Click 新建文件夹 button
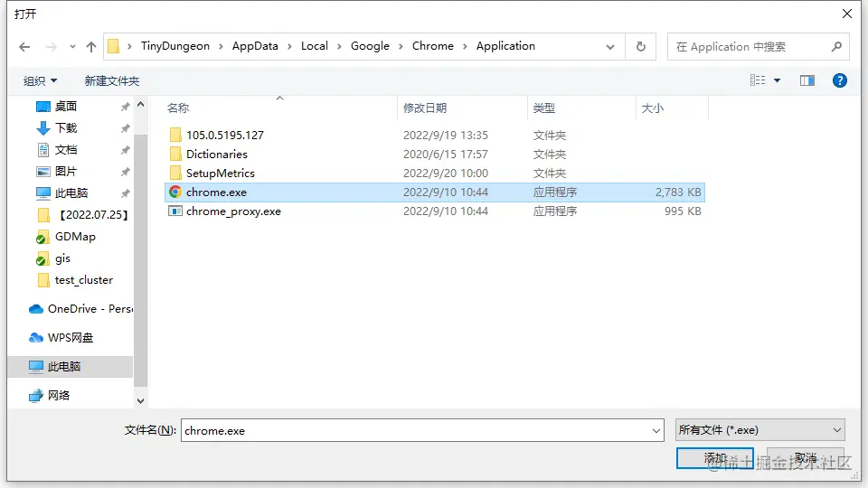868x488 pixels. 112,80
